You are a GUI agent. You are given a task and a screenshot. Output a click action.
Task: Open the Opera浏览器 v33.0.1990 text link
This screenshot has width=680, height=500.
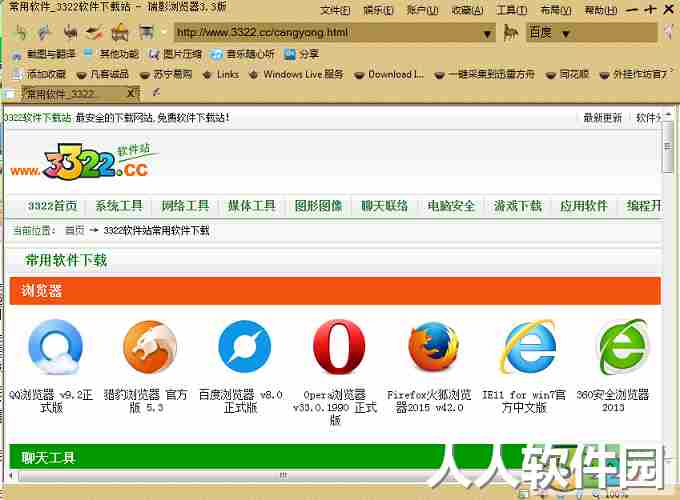point(335,407)
